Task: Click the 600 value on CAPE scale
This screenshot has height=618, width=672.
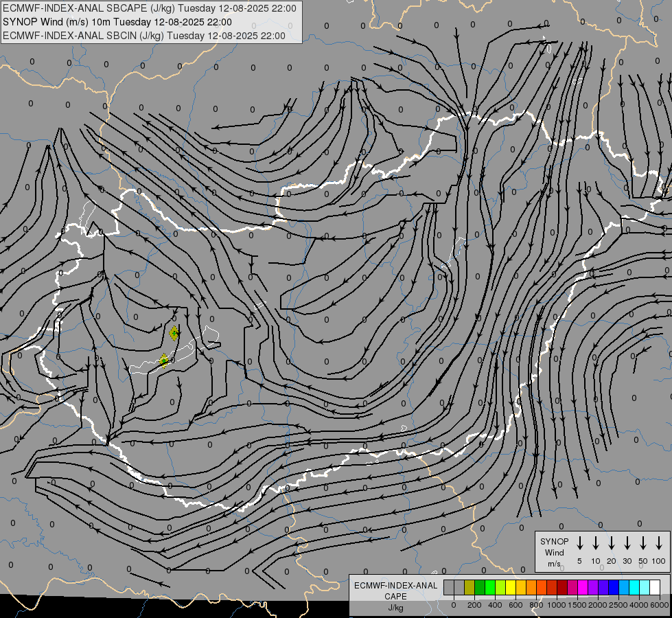Action: 515,605
